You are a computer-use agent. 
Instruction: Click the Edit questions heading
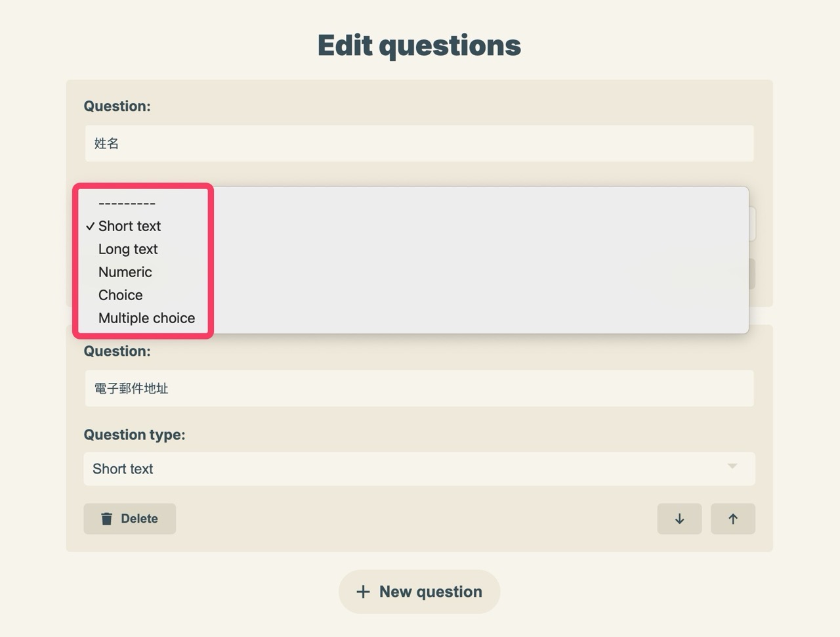point(419,45)
